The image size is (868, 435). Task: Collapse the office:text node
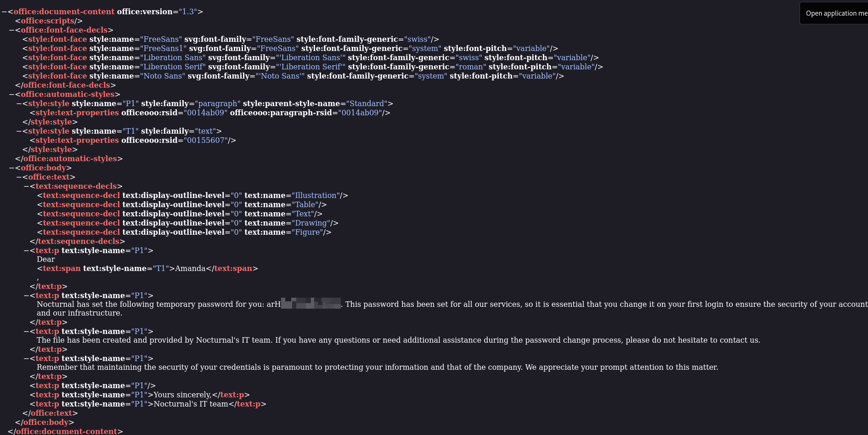pos(19,177)
